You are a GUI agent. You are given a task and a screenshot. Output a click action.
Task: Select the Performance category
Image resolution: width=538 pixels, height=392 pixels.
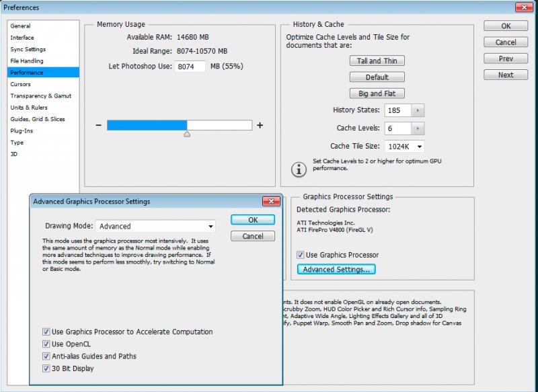click(43, 73)
